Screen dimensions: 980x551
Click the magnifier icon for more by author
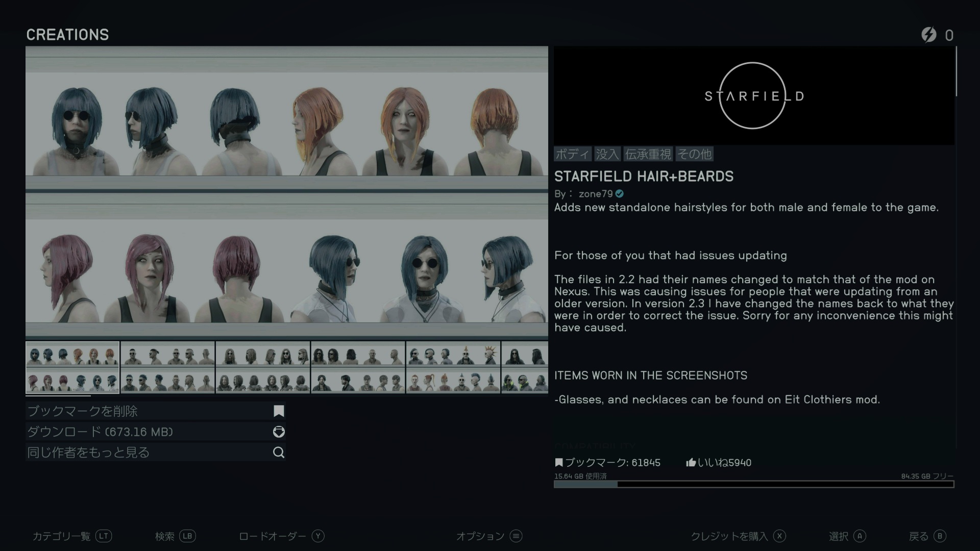click(279, 453)
